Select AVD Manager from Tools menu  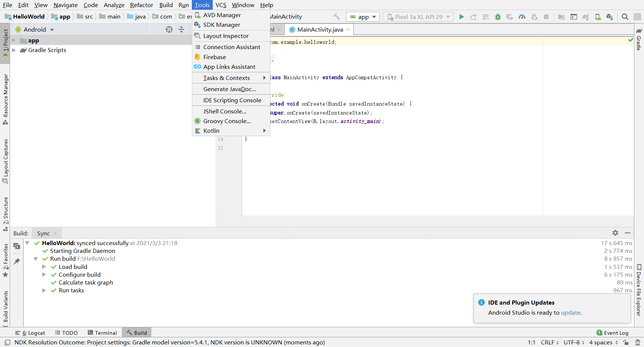coord(231,15)
